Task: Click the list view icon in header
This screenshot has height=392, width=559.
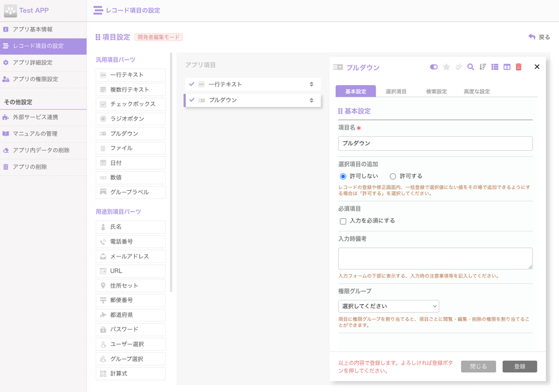Action: 495,67
